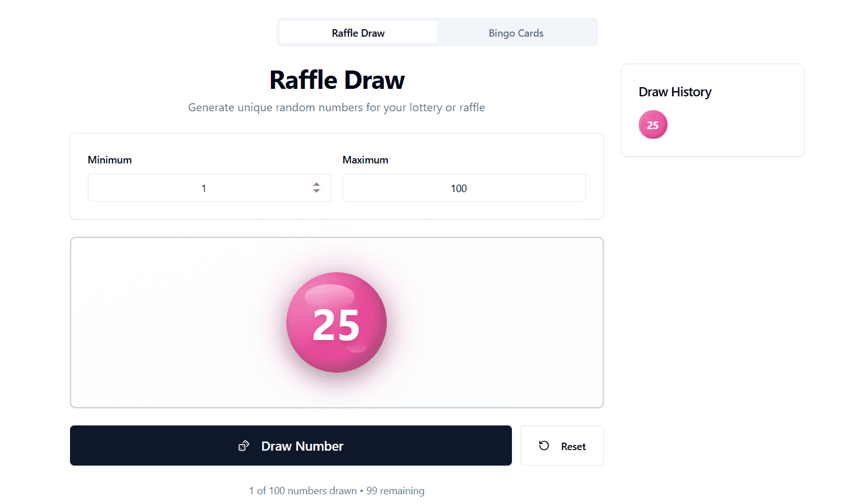
Task: Select the 25 ball in Draw History
Action: tap(653, 125)
